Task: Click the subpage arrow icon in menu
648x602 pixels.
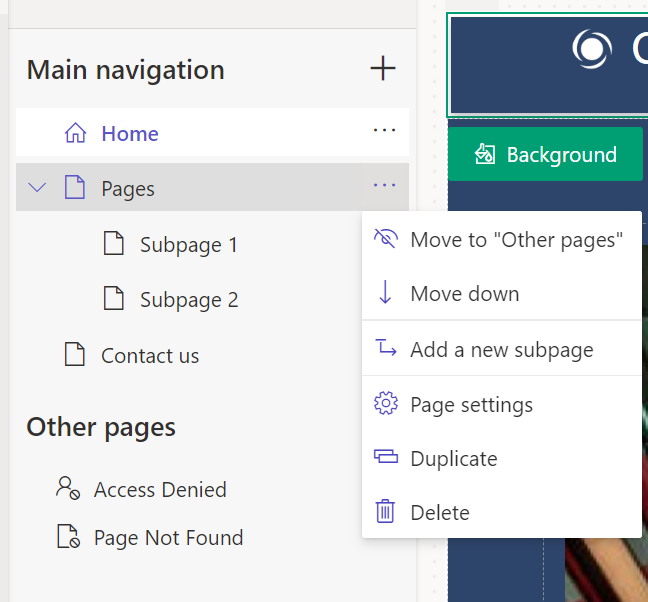Action: [386, 347]
